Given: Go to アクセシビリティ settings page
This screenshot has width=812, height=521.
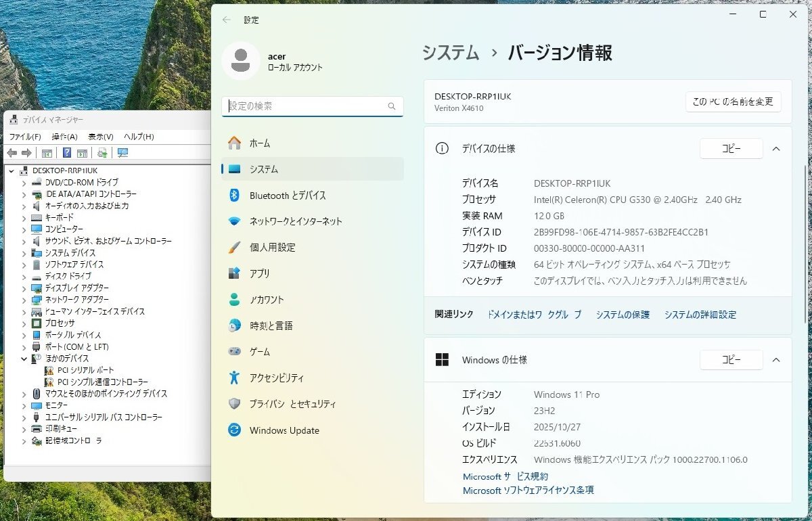Looking at the screenshot, I should click(x=276, y=378).
